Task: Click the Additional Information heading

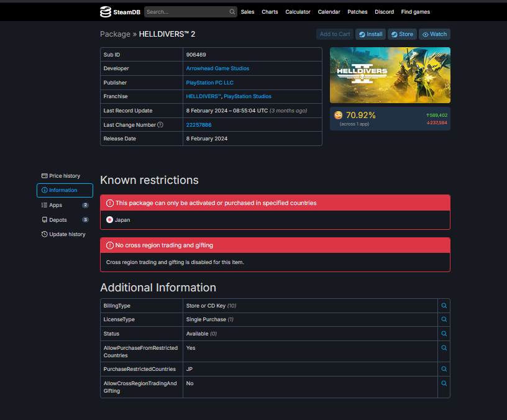Action: (158, 288)
